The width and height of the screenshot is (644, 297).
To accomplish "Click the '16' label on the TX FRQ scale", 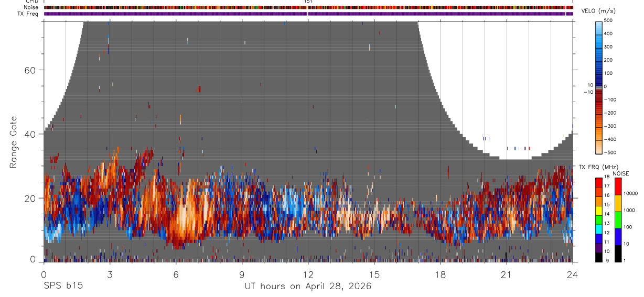I will (608, 195).
